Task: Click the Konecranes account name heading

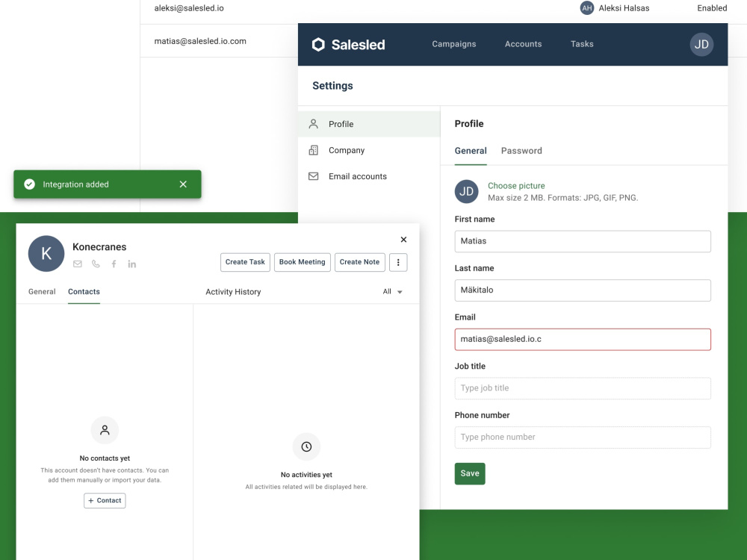Action: pyautogui.click(x=99, y=246)
